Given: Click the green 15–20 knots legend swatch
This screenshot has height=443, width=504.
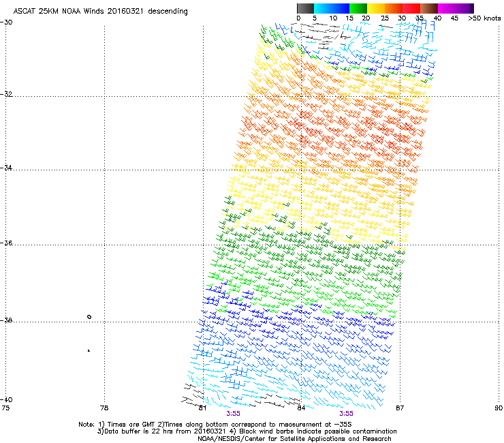Looking at the screenshot, I should (x=358, y=8).
